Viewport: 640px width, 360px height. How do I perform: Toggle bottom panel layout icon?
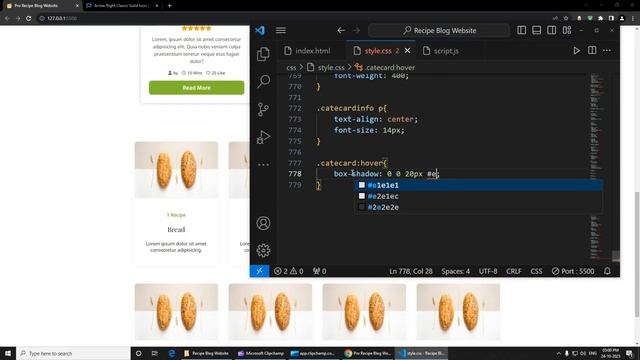click(x=536, y=30)
